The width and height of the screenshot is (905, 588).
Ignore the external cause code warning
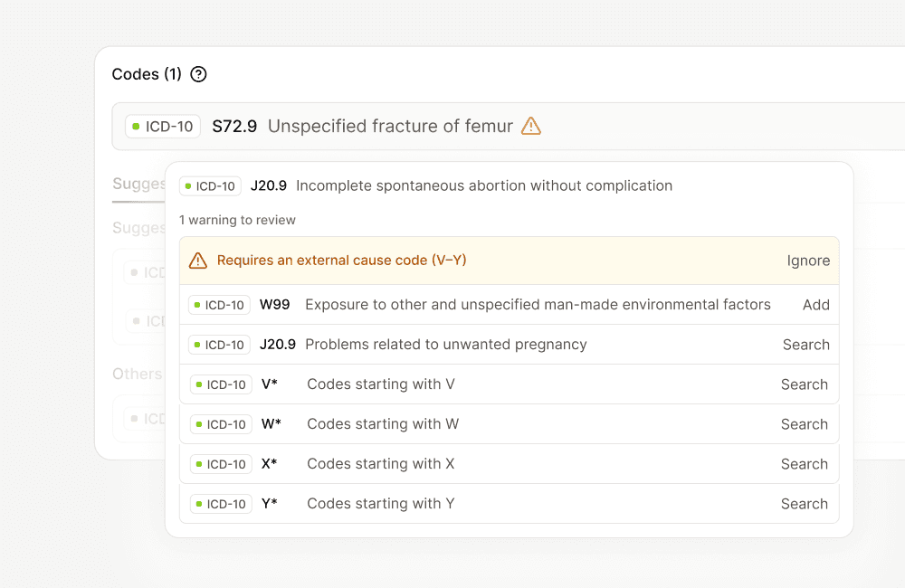pos(808,261)
